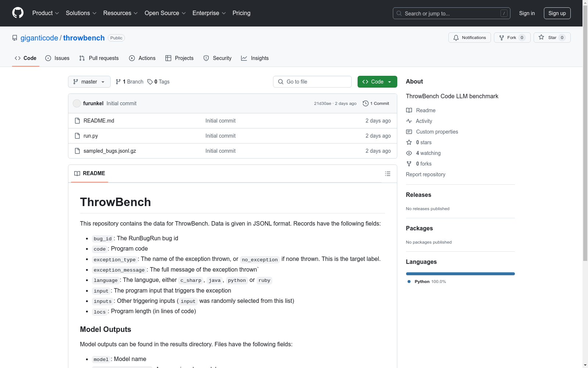Open the master branch selector dropdown
This screenshot has width=588, height=368.
pyautogui.click(x=89, y=82)
